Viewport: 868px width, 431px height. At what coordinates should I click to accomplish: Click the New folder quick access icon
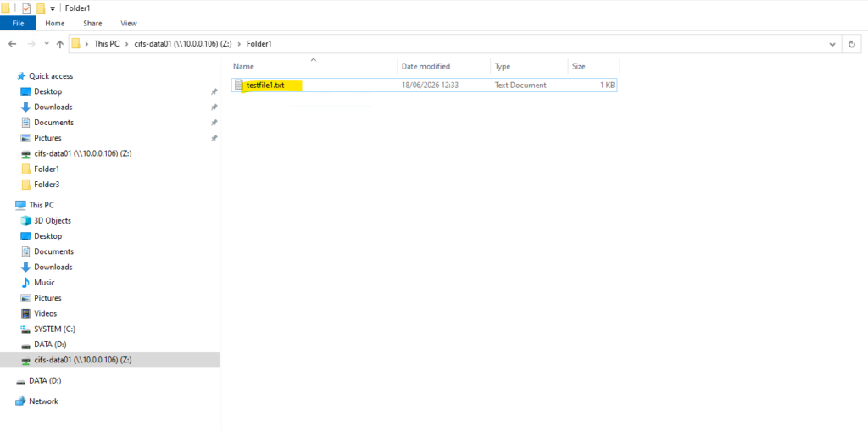point(41,8)
